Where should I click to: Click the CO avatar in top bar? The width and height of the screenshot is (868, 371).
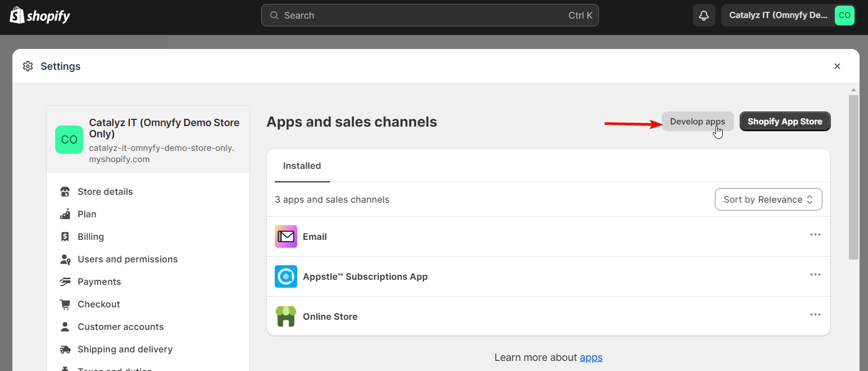pos(844,15)
